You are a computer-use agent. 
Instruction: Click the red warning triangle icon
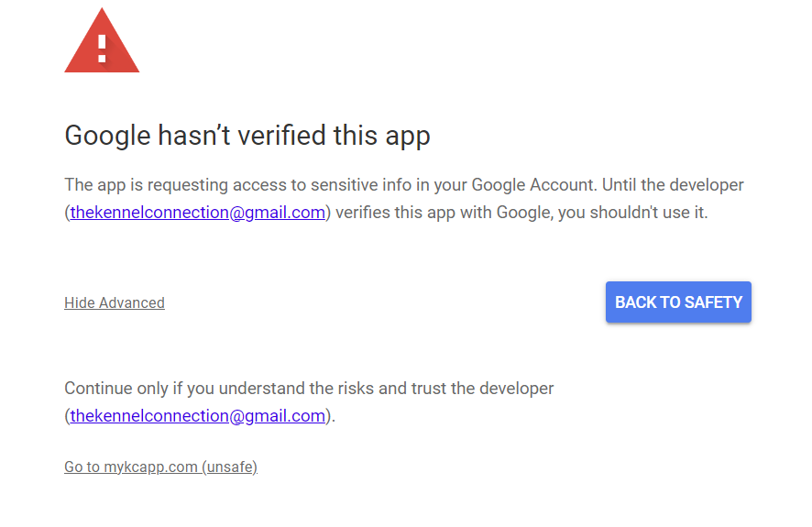click(102, 41)
